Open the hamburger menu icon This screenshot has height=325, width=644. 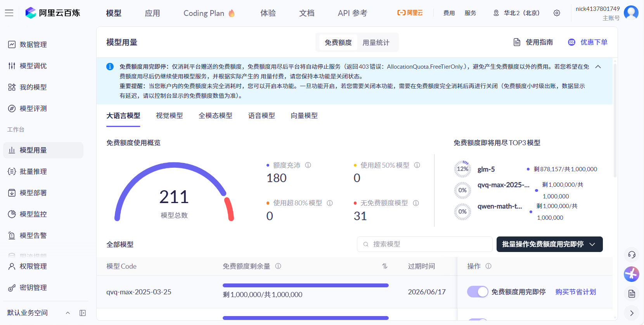tap(9, 13)
